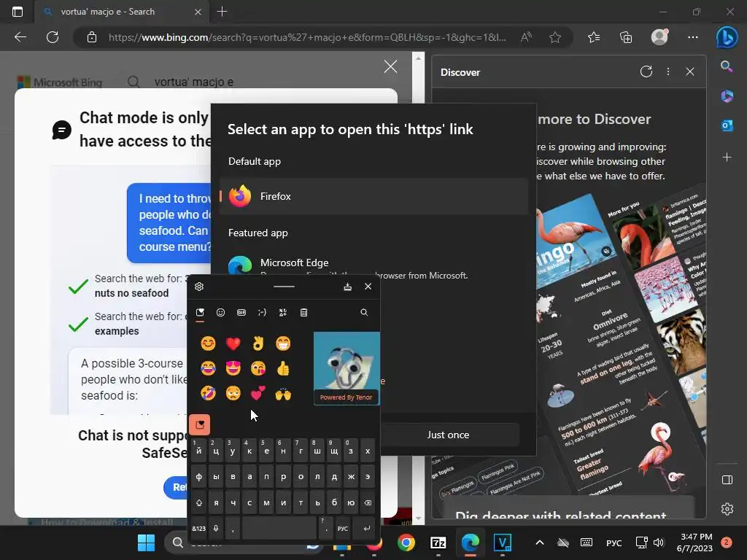The height and width of the screenshot is (560, 747).
Task: Toggle Shift key on the touch keyboard
Action: pyautogui.click(x=198, y=502)
